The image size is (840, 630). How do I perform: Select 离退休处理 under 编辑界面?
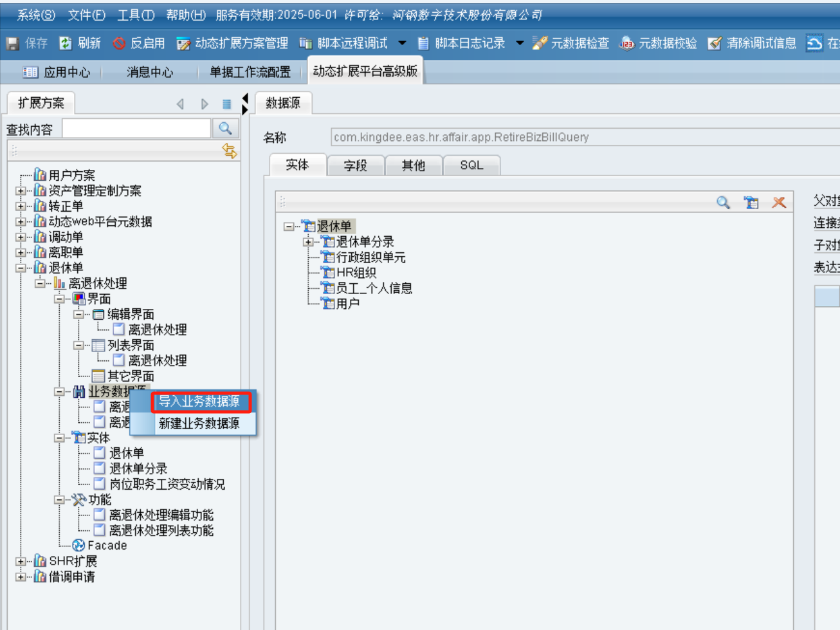pos(158,329)
